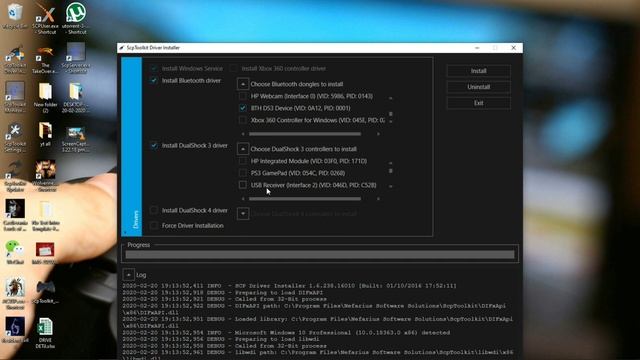
Task: Check PS3 GamePad (VID: 054C, PID: 0268)
Action: point(243,173)
